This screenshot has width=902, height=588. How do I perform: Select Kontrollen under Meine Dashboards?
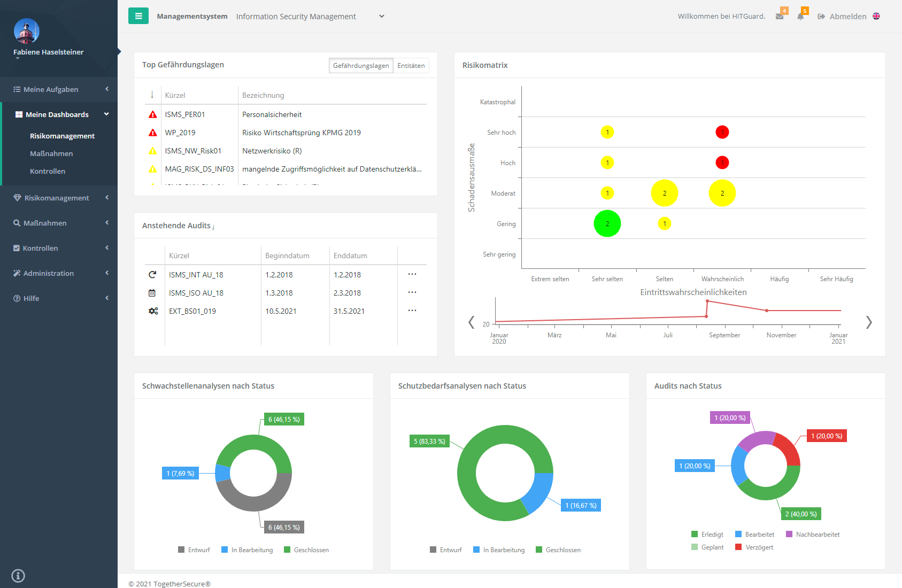[48, 171]
